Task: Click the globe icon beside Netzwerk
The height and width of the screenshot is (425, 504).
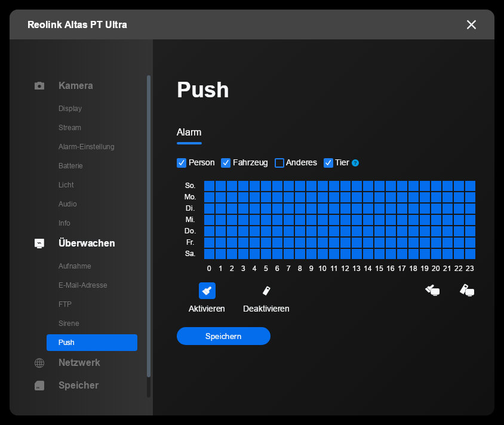Action: 39,363
